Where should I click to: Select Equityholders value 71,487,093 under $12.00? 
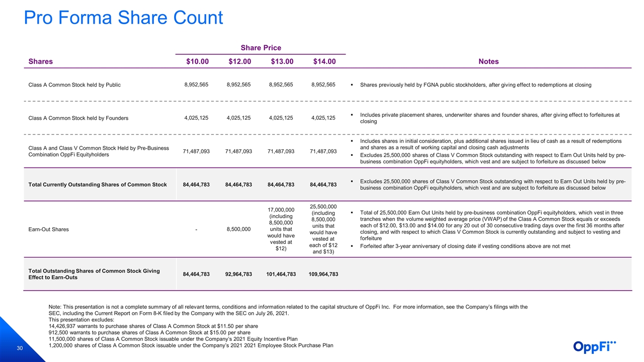pos(239,151)
